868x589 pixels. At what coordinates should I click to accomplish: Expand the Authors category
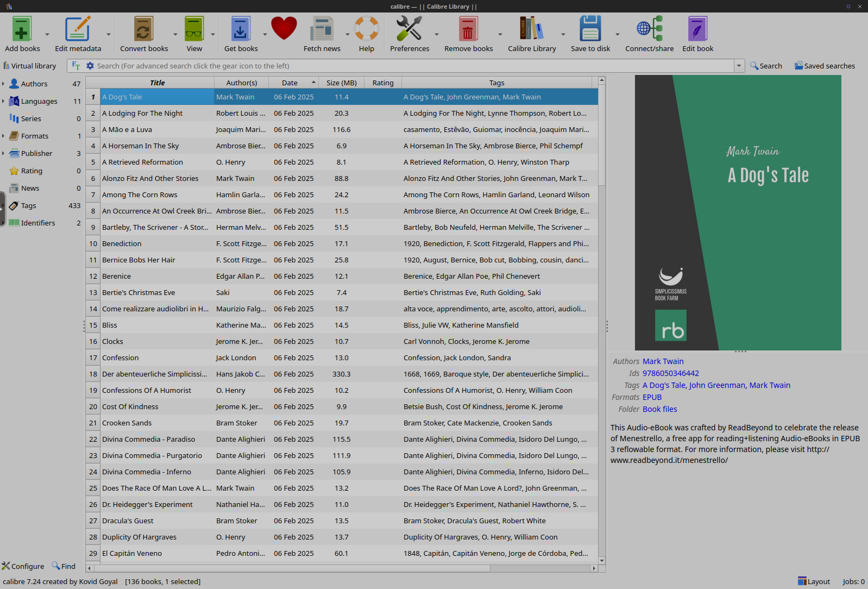click(x=3, y=84)
